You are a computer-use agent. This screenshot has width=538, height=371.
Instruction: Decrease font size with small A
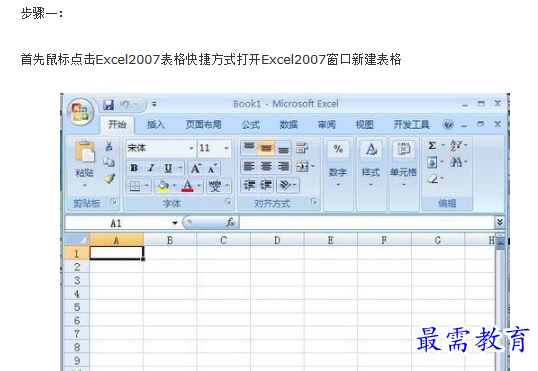pos(213,169)
